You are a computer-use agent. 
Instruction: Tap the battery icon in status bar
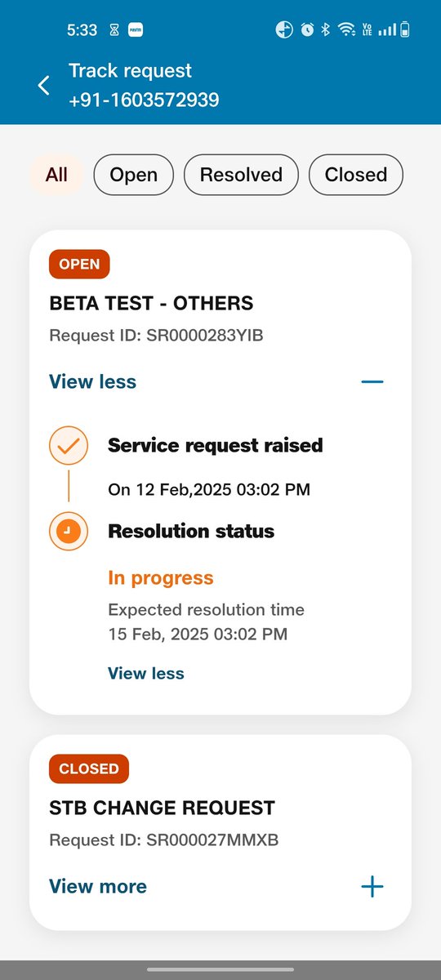(405, 30)
